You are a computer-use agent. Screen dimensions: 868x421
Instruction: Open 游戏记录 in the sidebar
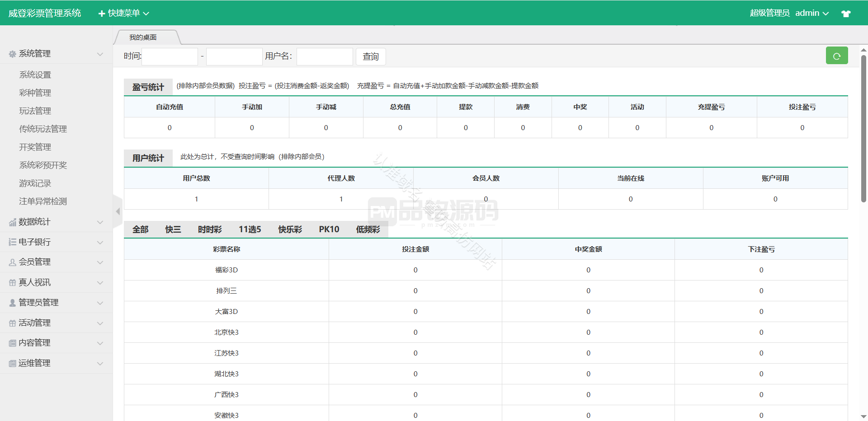click(x=35, y=183)
